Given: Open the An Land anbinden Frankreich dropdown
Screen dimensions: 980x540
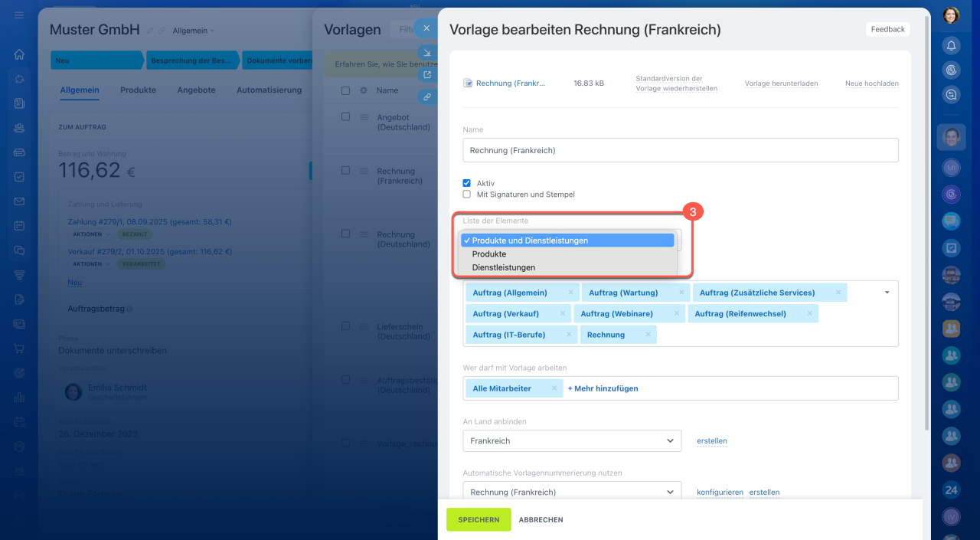Looking at the screenshot, I should 571,440.
